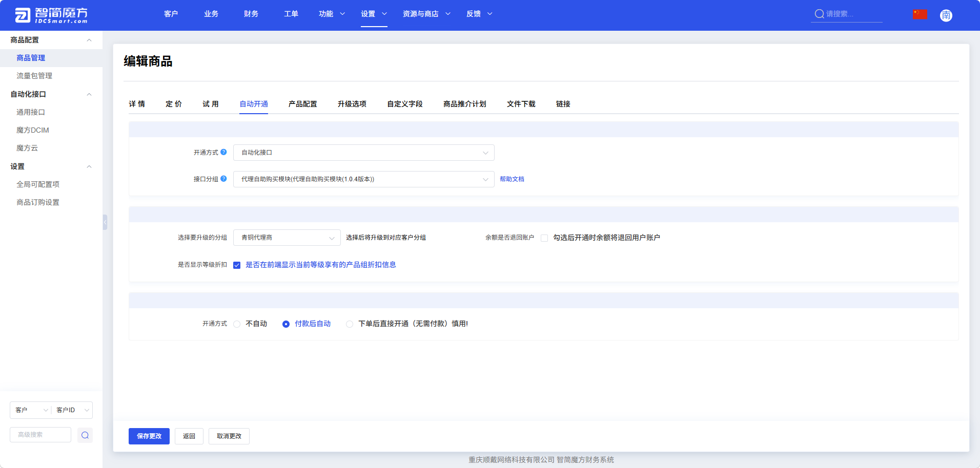Screen dimensions: 980x468
Task: Open the 财务 top menu
Action: pos(251,14)
